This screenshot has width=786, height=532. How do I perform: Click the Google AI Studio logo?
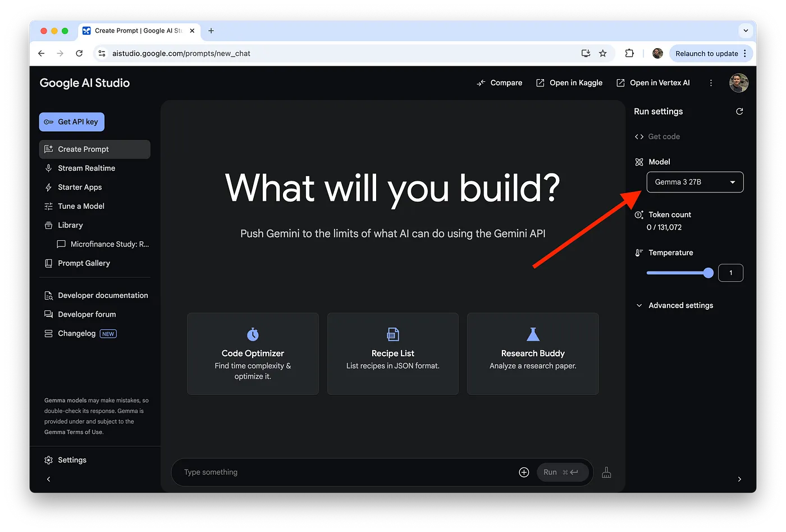[x=85, y=83]
